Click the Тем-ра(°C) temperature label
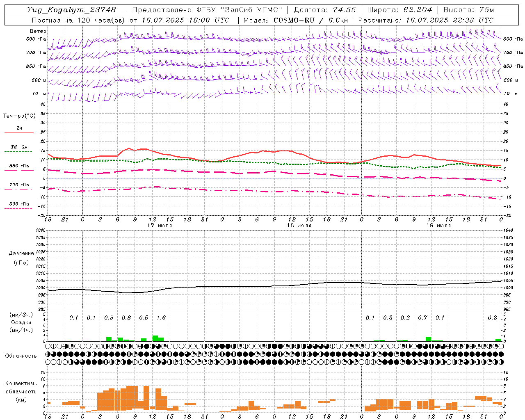The image size is (525, 420). click(x=19, y=116)
